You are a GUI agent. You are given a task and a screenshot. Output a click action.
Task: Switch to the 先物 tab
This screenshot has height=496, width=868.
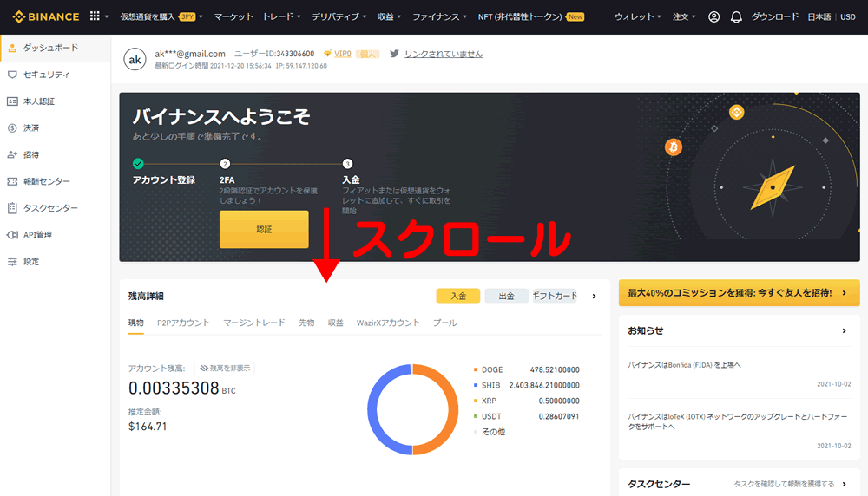coord(306,323)
